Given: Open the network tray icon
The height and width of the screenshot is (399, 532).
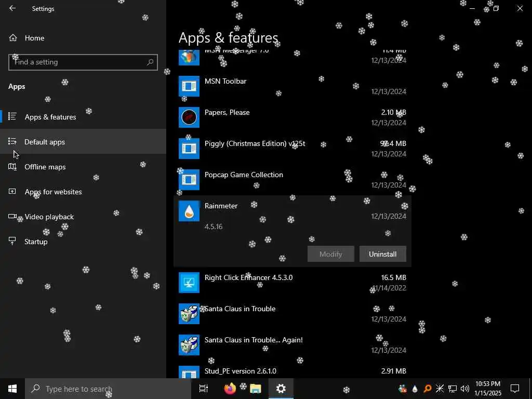Looking at the screenshot, I should pyautogui.click(x=453, y=389).
